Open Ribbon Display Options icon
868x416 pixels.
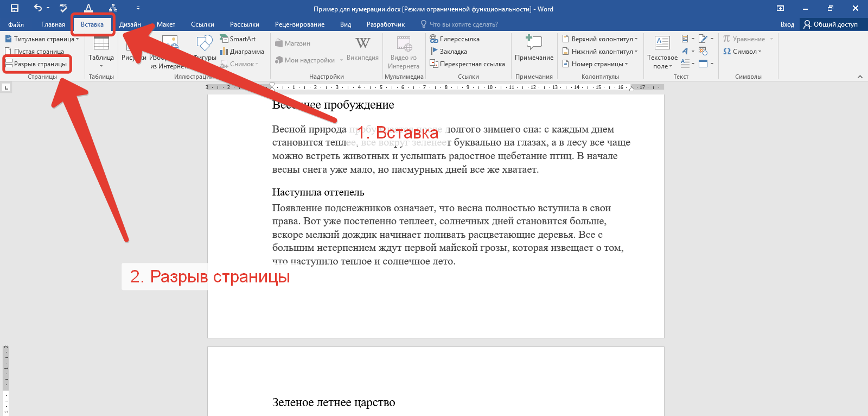click(780, 8)
